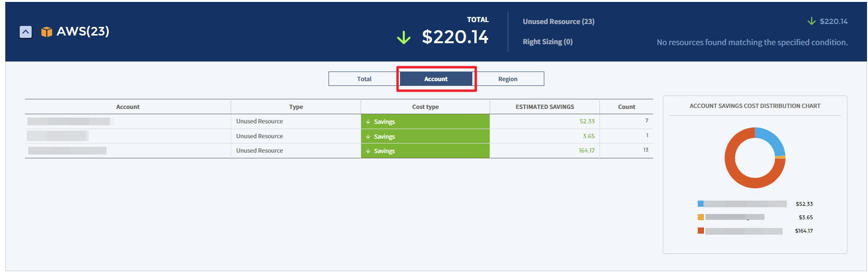Select the Account tab
Viewport: 868px width, 274px height.
pos(435,79)
